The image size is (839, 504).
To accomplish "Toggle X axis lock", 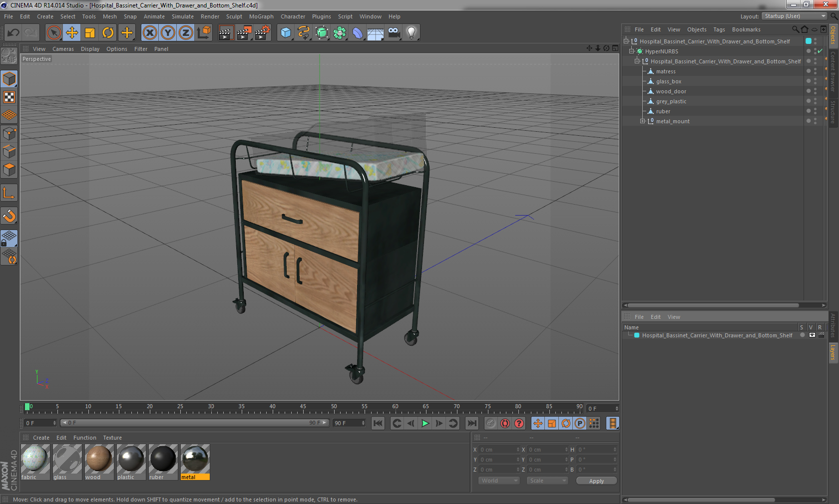I will 149,33.
